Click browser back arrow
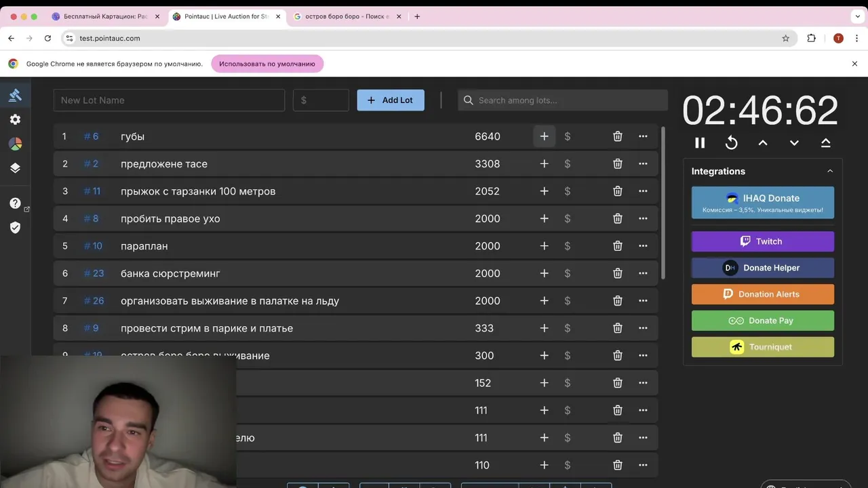This screenshot has height=488, width=868. coord(11,39)
